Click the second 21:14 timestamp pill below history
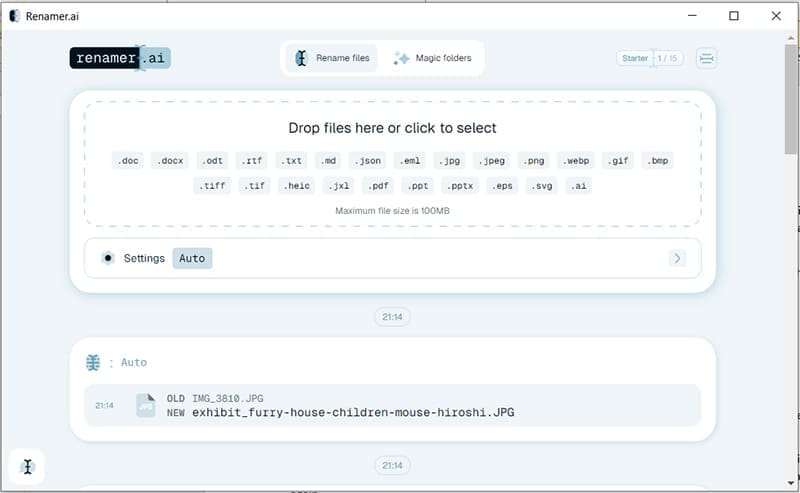The width and height of the screenshot is (800, 493). click(392, 465)
